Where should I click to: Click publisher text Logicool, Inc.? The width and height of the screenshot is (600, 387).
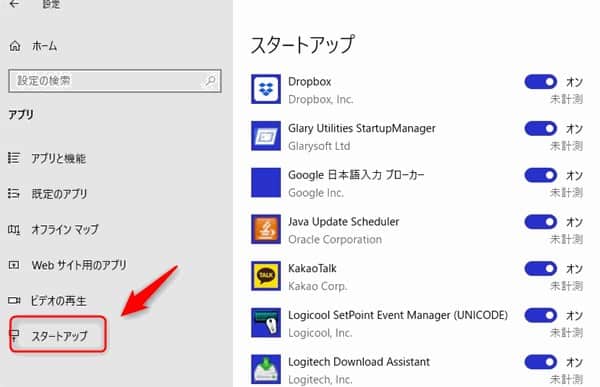320,333
